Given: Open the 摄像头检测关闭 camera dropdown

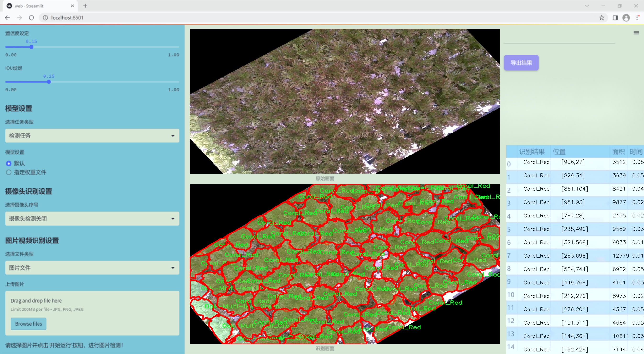Looking at the screenshot, I should [92, 218].
